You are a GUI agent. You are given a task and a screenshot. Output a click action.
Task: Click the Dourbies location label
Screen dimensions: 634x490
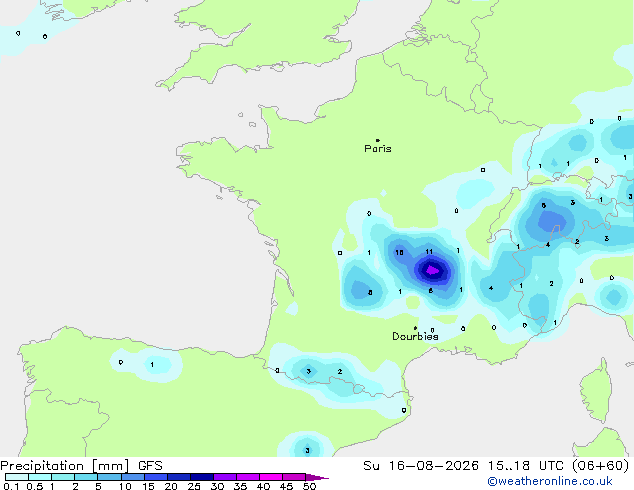point(415,336)
